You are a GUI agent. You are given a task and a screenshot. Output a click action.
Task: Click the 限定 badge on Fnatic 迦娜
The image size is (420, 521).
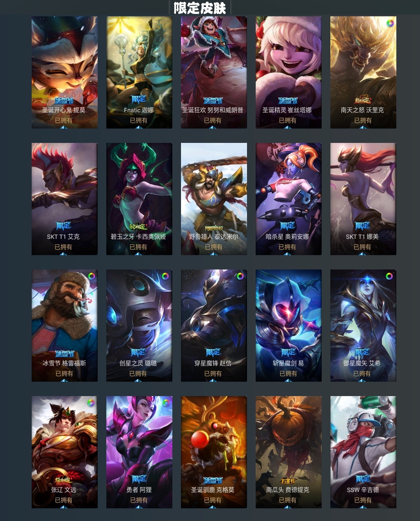139,99
